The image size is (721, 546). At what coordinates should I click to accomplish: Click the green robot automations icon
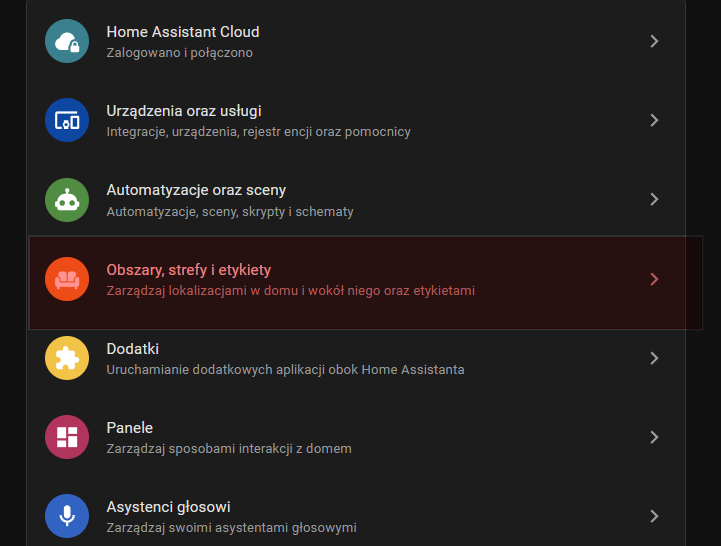pyautogui.click(x=67, y=199)
